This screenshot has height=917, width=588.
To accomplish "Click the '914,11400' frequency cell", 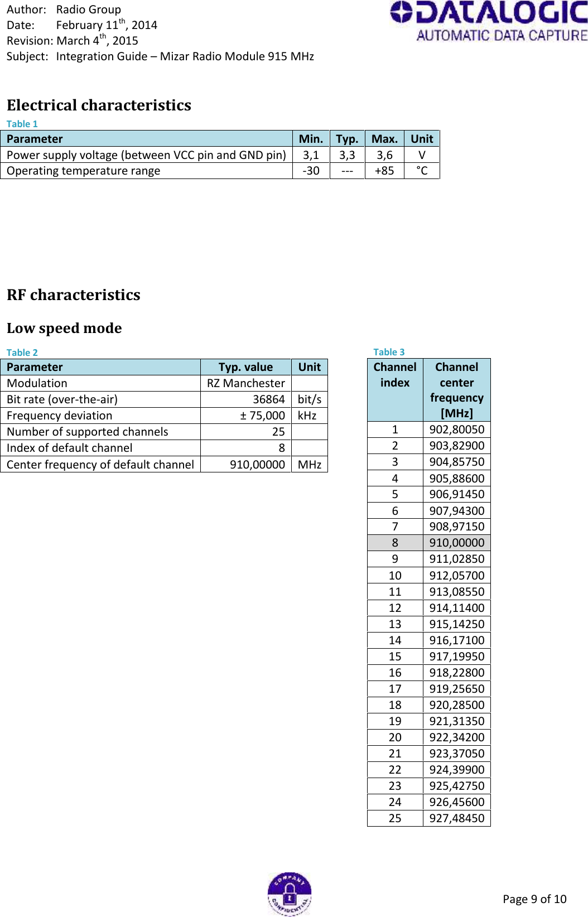I will tap(457, 607).
